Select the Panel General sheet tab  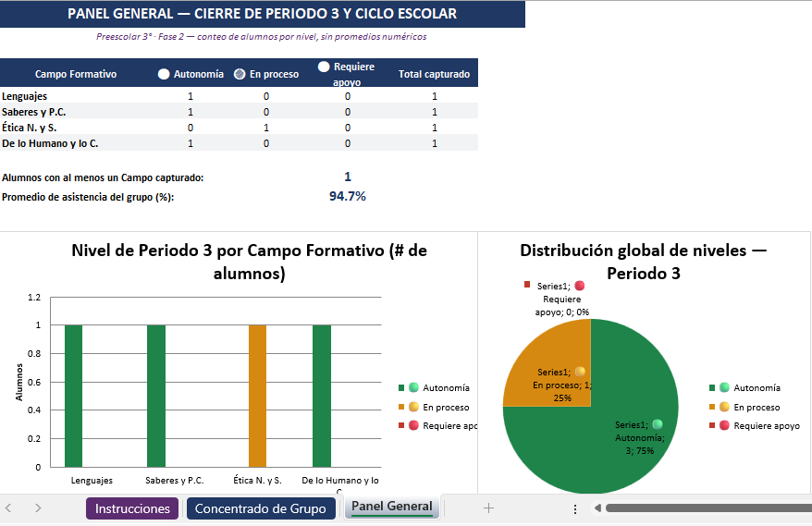tap(392, 507)
